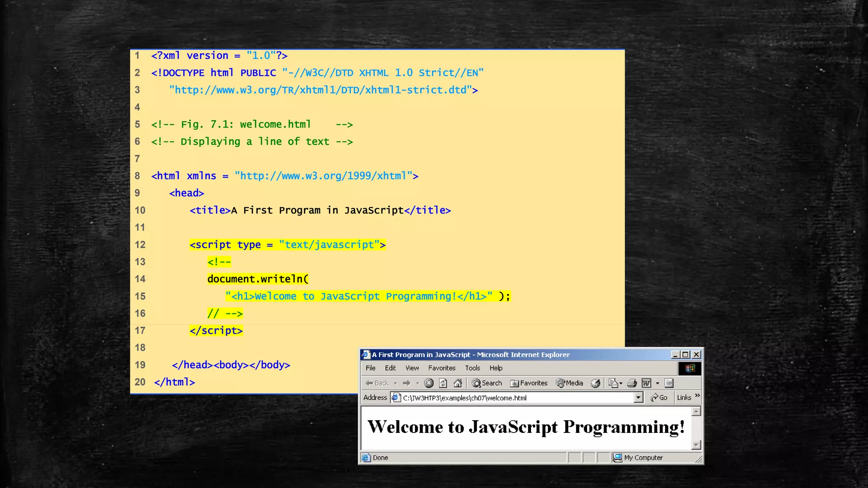Expand the Links toolbar chevron
Viewport: 868px width, 488px height.
(697, 396)
